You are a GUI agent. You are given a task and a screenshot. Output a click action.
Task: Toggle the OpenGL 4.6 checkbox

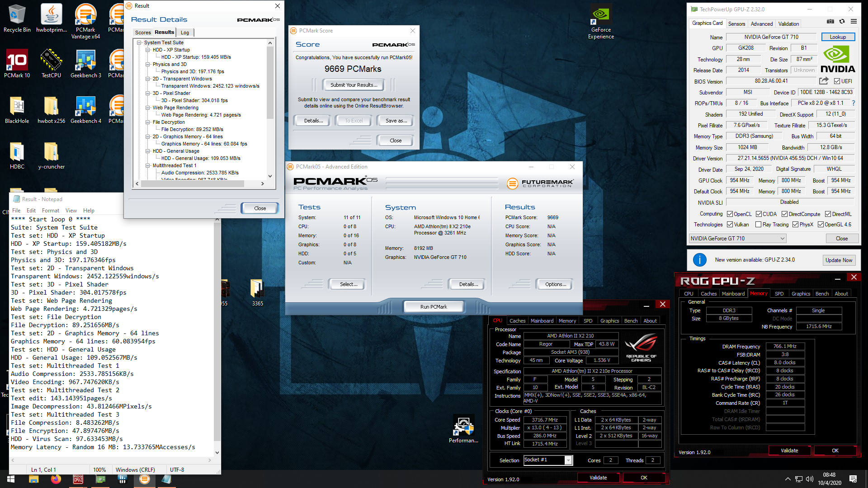click(821, 225)
